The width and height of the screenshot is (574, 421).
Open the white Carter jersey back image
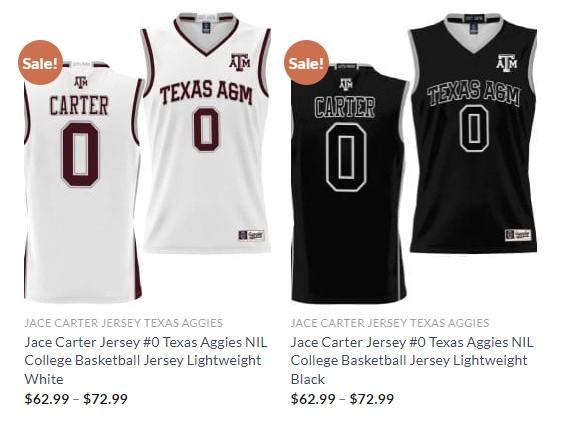click(x=83, y=182)
